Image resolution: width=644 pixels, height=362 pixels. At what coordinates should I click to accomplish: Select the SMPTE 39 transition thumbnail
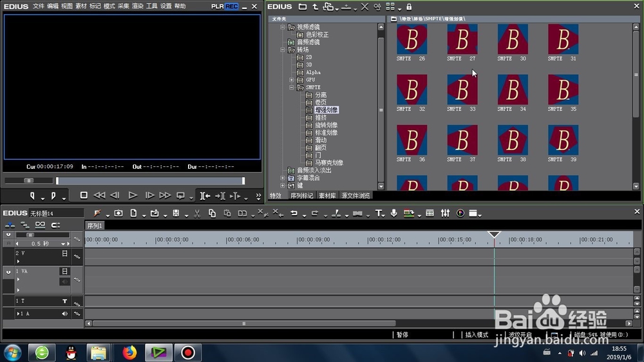tap(563, 140)
